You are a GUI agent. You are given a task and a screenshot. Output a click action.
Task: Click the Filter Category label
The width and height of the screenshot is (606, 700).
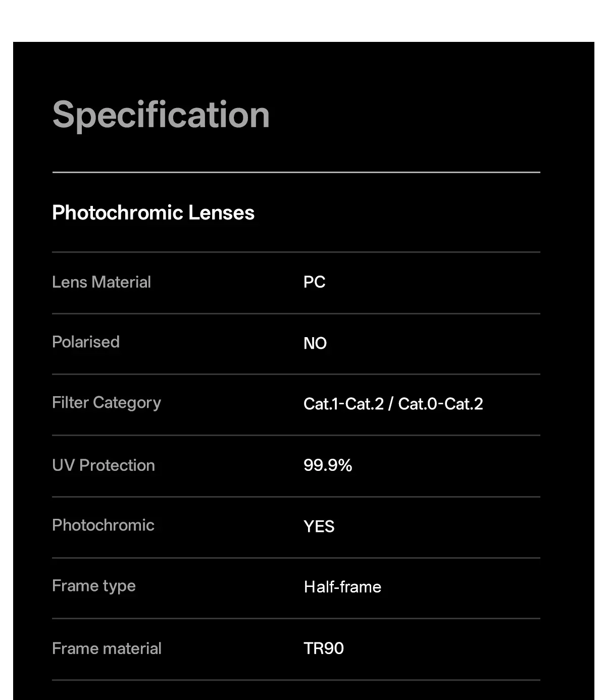[107, 403]
